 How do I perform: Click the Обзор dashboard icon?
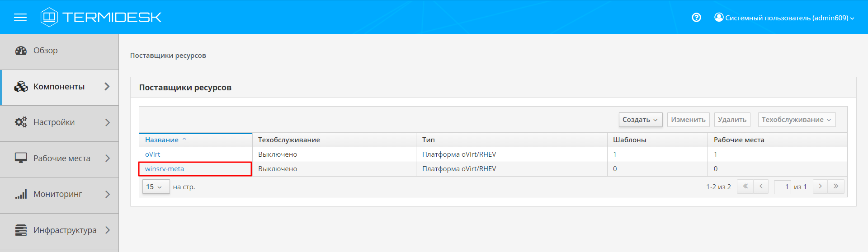tap(21, 51)
